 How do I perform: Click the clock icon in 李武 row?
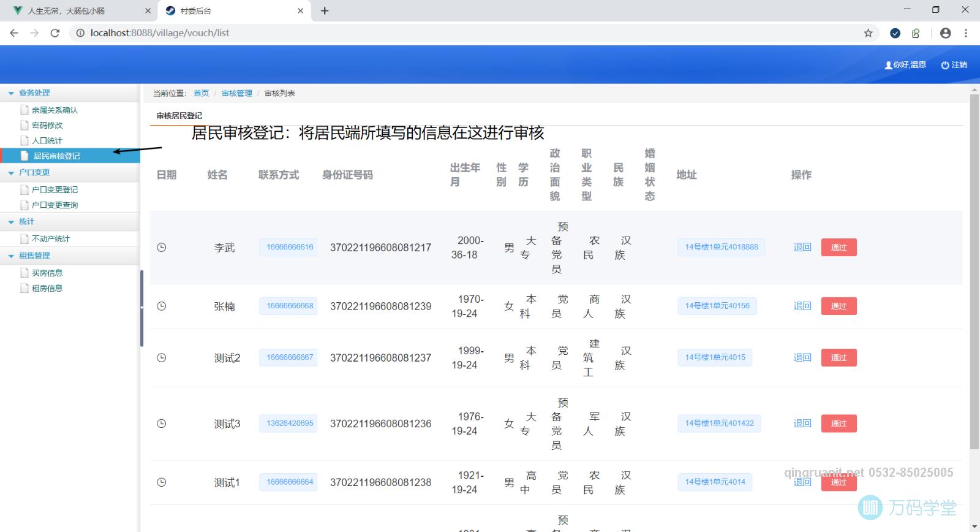[162, 248]
